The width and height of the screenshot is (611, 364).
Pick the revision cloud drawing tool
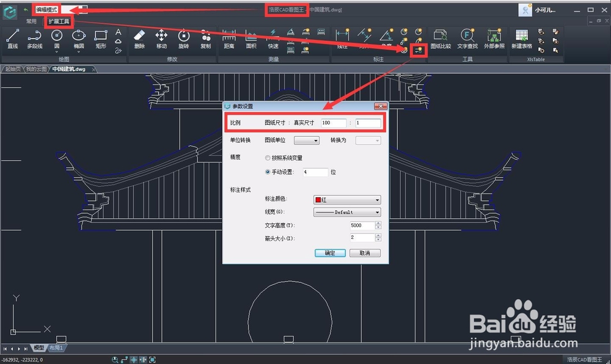(119, 42)
